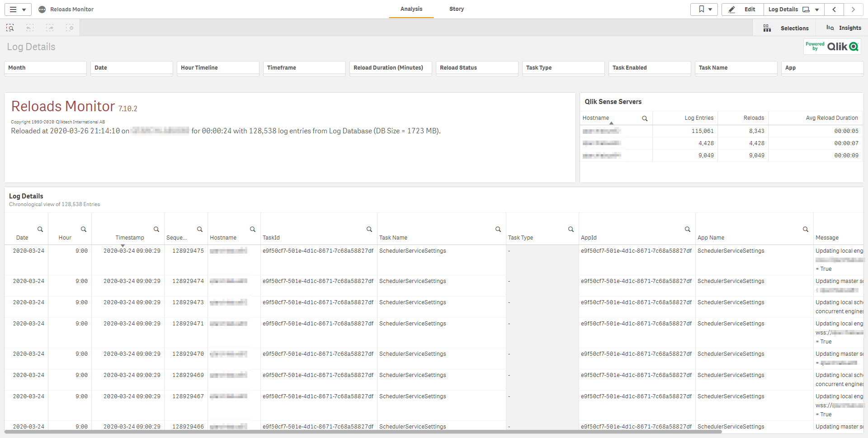The height and width of the screenshot is (438, 868).
Task: Open the Task Name filter field
Action: point(736,68)
